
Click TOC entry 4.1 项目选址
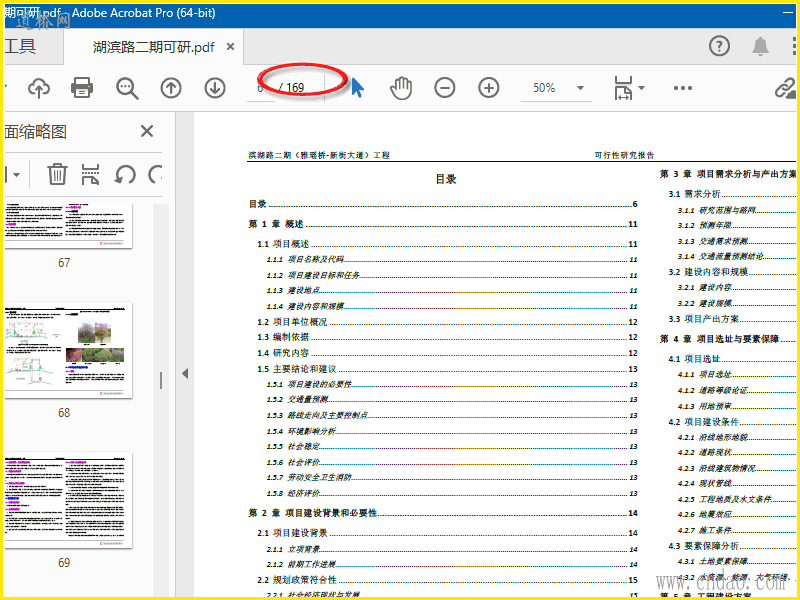pos(732,359)
